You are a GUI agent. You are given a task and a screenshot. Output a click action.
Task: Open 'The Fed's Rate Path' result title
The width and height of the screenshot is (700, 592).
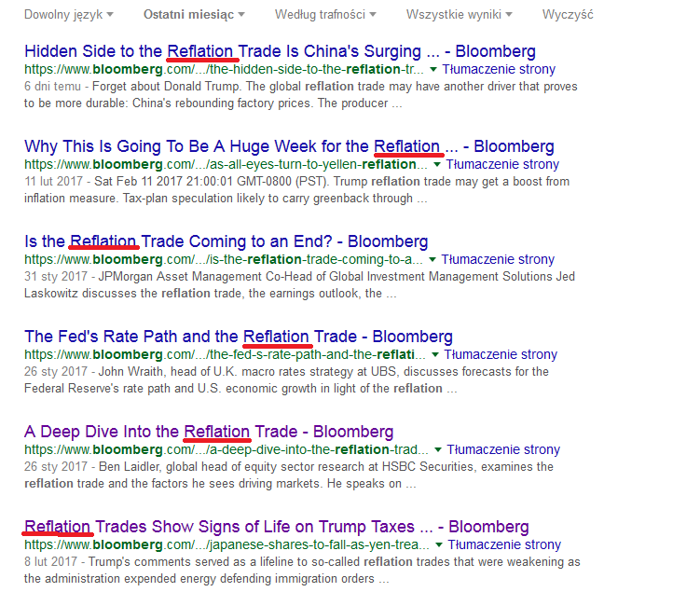pos(239,337)
